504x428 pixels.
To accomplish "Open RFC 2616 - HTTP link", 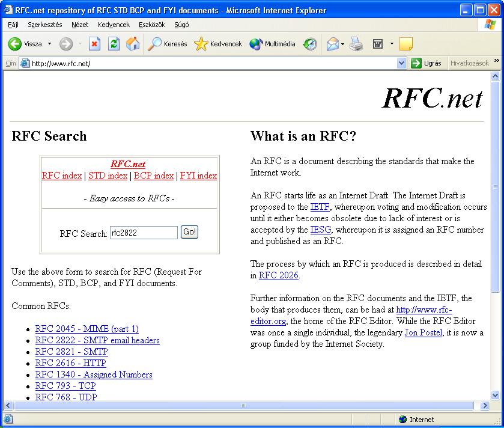I will [70, 362].
